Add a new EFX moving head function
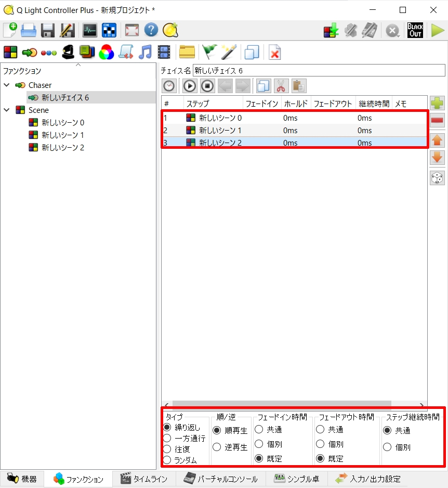Image resolution: width=448 pixels, height=488 pixels. tap(68, 52)
